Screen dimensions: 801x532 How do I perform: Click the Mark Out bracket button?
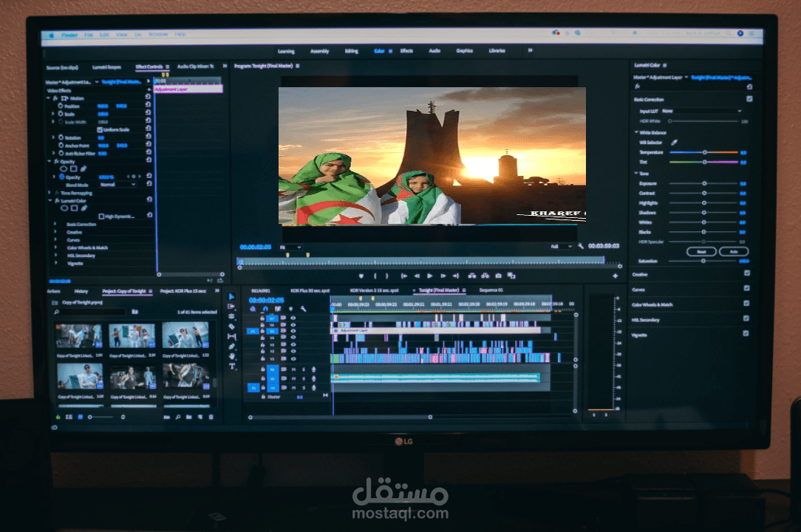(x=386, y=276)
